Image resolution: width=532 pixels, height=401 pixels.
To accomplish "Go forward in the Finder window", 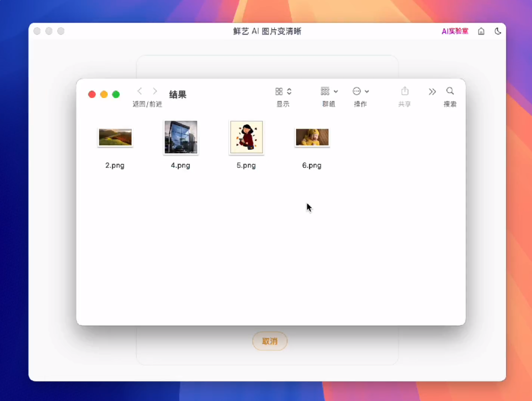I will click(x=155, y=91).
